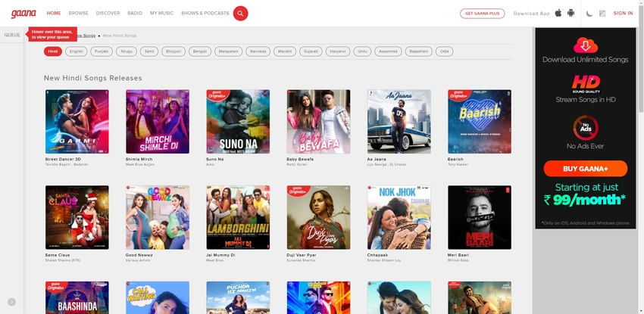
Task: Select the Bengali language filter
Action: 200,51
